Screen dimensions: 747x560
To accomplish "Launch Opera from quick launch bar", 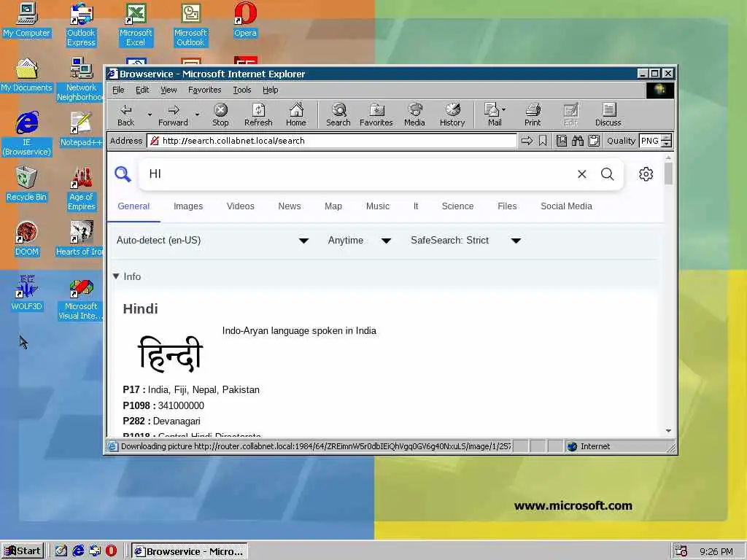I will pos(111,551).
